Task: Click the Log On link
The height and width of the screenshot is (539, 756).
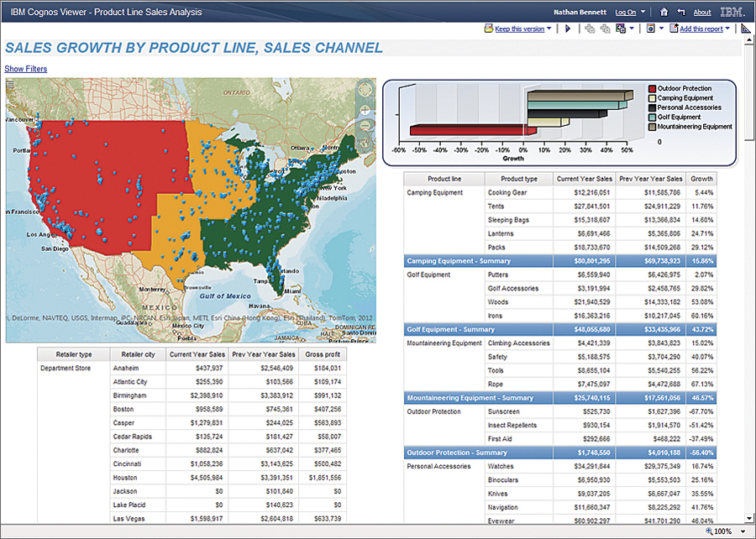Action: [x=625, y=12]
